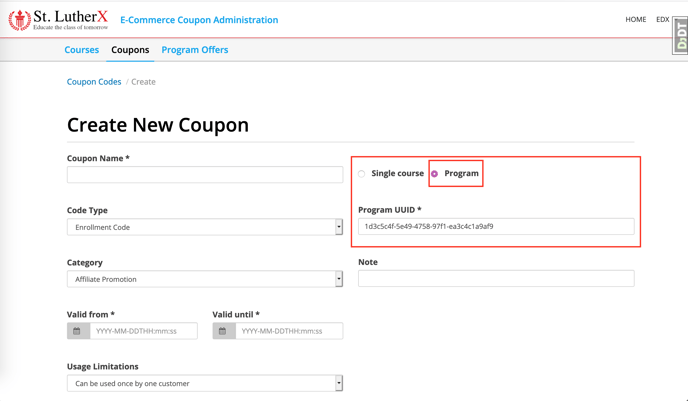This screenshot has width=688, height=401.
Task: Click the DjDT debug toolbar handle
Action: click(x=681, y=36)
